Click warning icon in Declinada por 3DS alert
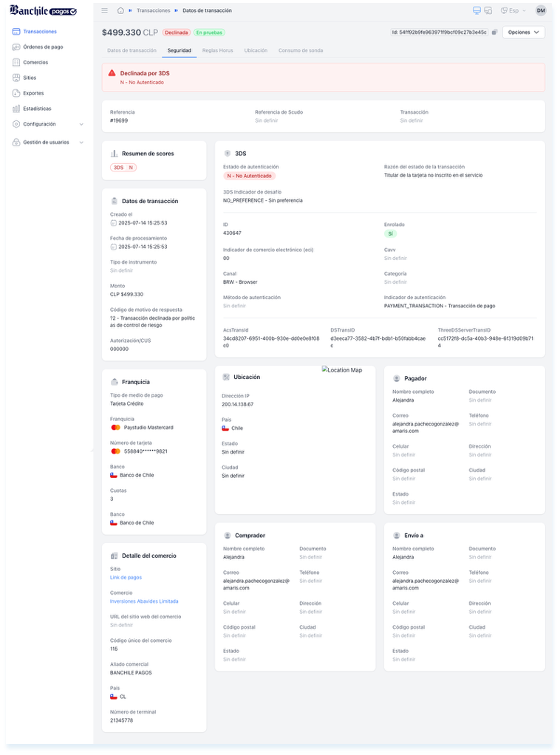560x755 pixels. pyautogui.click(x=112, y=73)
